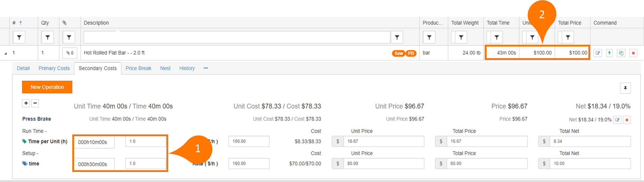
Task: Open the Description column filter menu
Action: pos(397,37)
